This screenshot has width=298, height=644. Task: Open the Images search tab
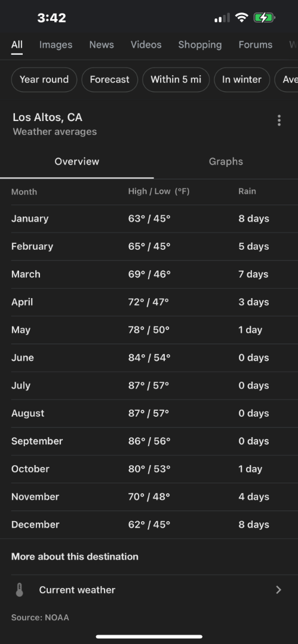(56, 45)
